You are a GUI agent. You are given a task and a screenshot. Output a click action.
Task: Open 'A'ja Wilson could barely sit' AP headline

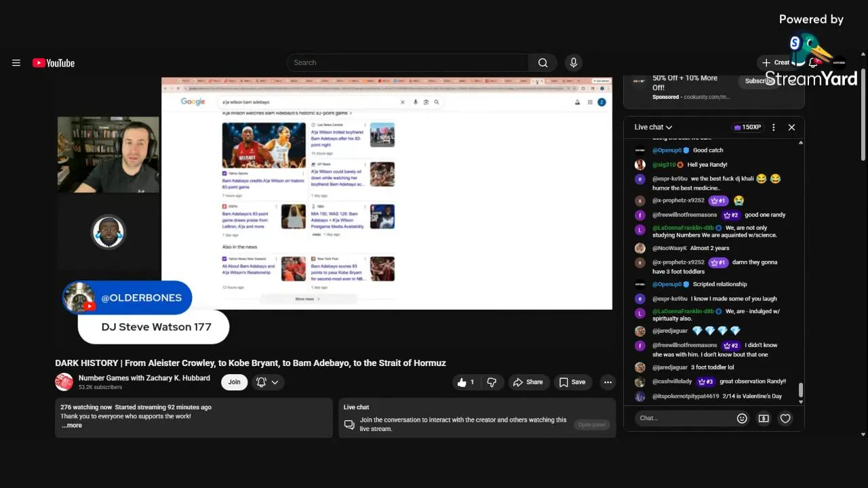(338, 178)
